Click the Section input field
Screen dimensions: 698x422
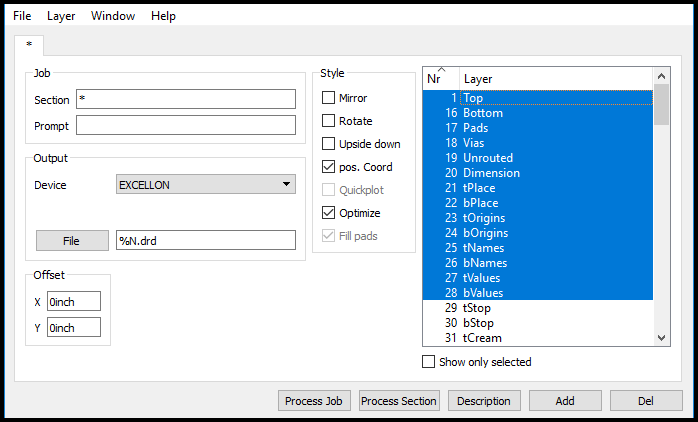point(186,99)
